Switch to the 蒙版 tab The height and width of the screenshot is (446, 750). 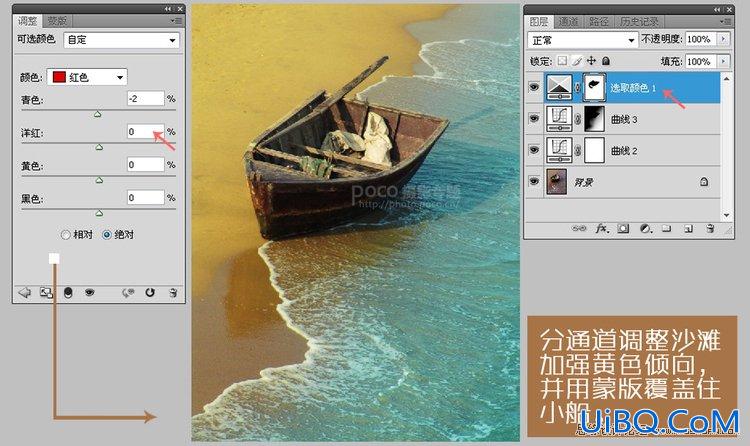pos(57,21)
